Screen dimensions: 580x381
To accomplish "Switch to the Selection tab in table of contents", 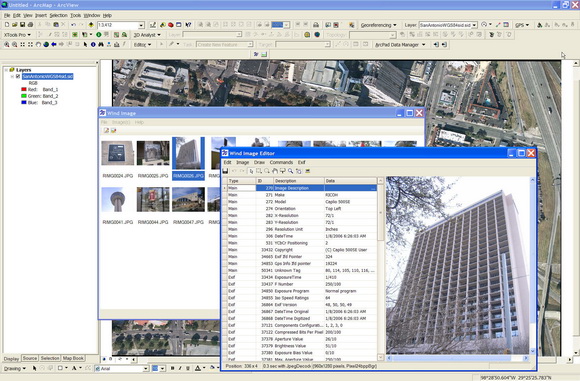I will point(50,358).
